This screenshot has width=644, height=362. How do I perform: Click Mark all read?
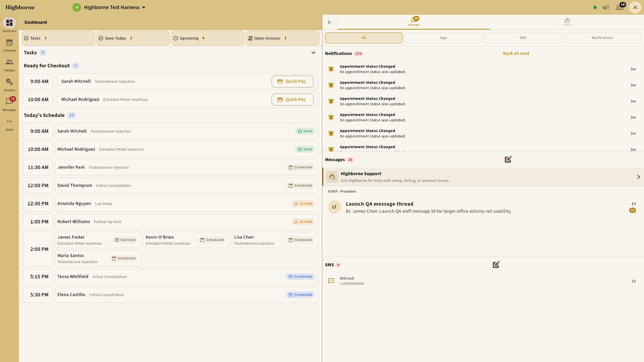(516, 53)
